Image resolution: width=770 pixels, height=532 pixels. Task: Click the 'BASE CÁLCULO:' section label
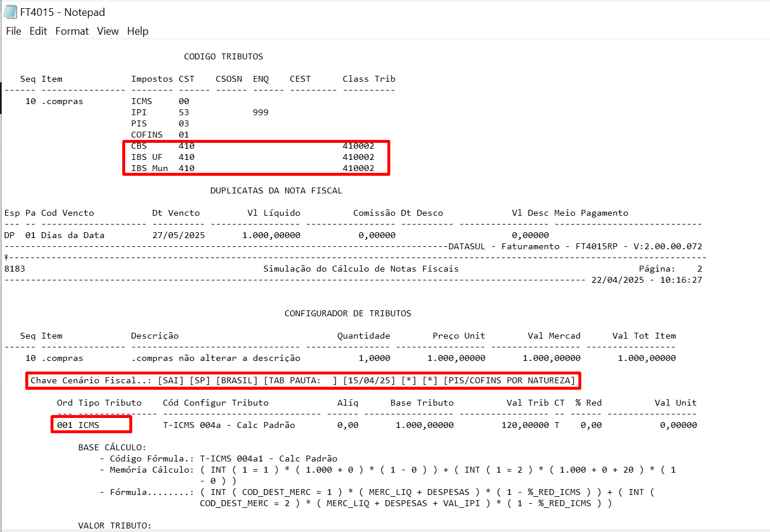pos(112,447)
